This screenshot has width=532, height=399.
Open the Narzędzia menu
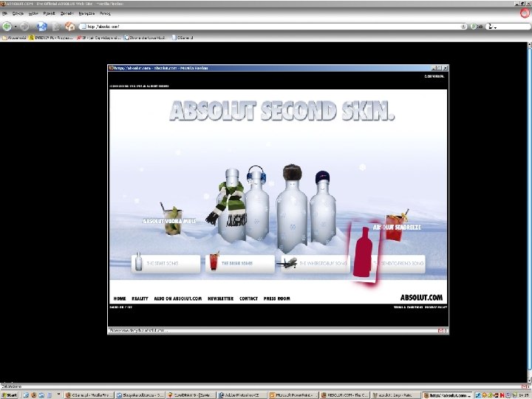click(x=86, y=13)
